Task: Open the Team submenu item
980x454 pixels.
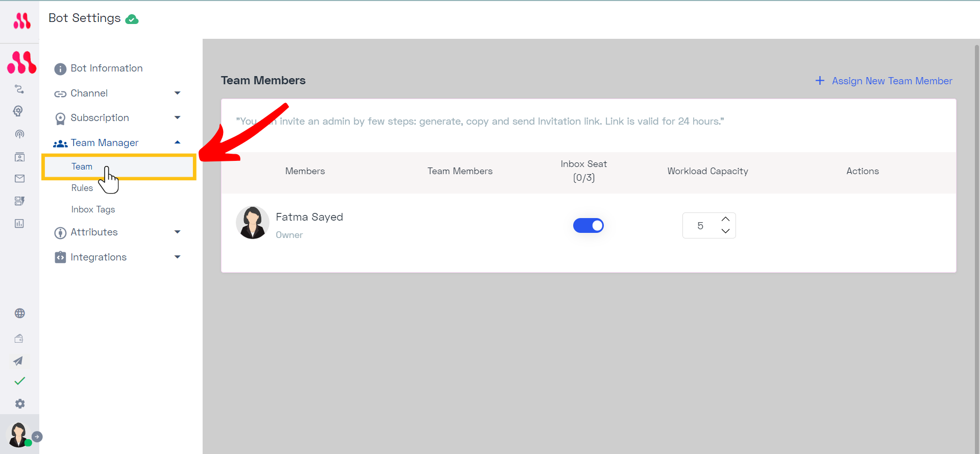Action: 118,166
